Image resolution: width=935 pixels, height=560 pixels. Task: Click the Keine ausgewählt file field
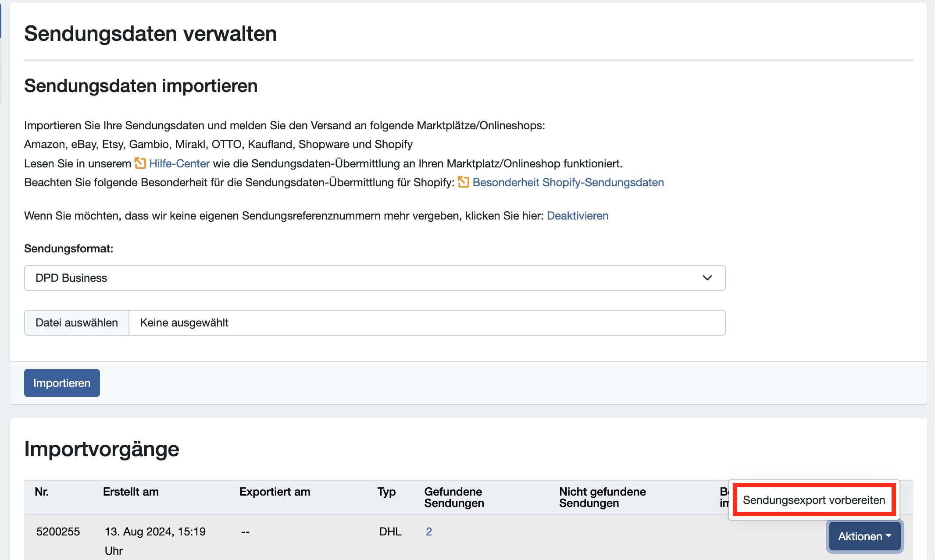(x=427, y=323)
